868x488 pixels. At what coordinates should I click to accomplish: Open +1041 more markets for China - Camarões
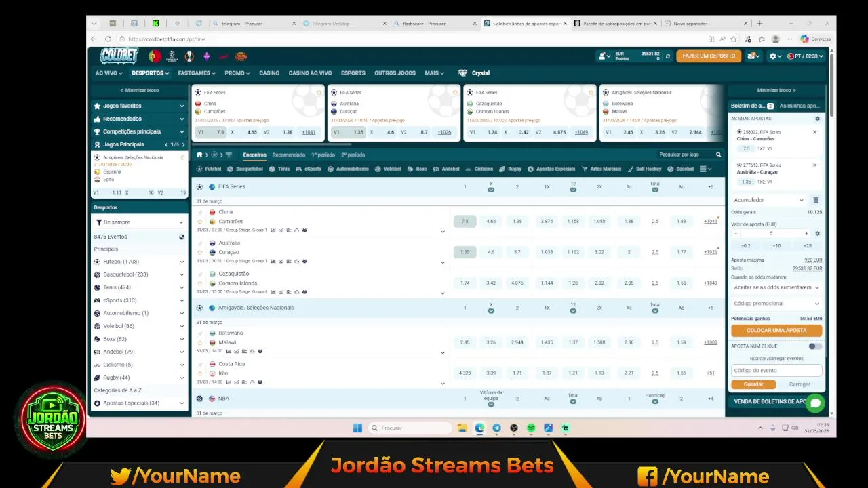click(710, 222)
